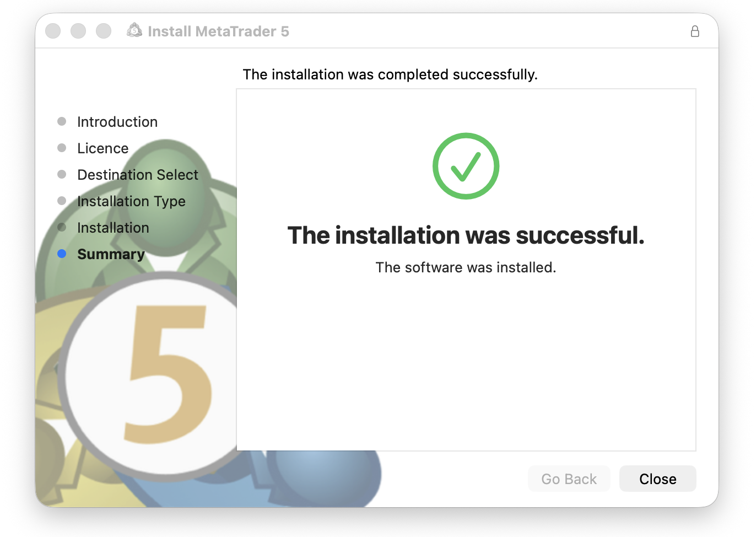This screenshot has height=537, width=756.
Task: Click the Go Back button
Action: click(x=569, y=479)
